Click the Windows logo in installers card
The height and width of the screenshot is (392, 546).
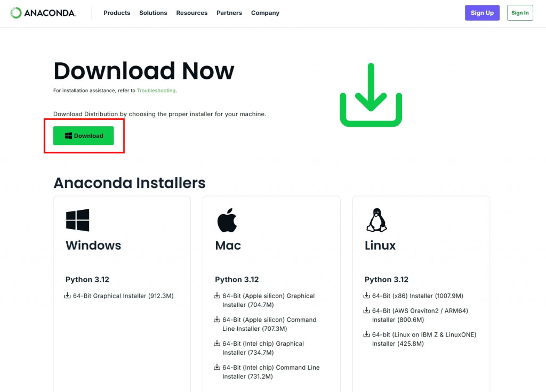tap(78, 220)
